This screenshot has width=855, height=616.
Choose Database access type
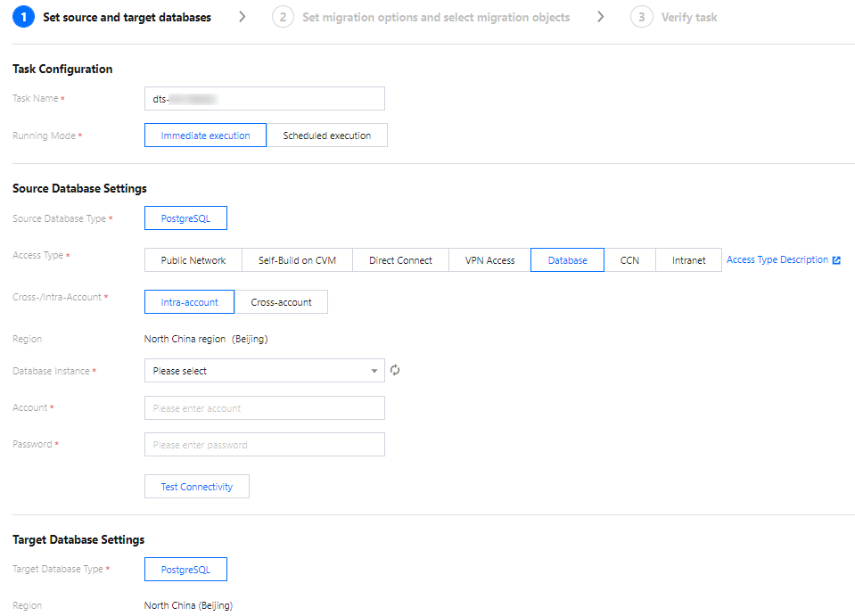pyautogui.click(x=567, y=260)
